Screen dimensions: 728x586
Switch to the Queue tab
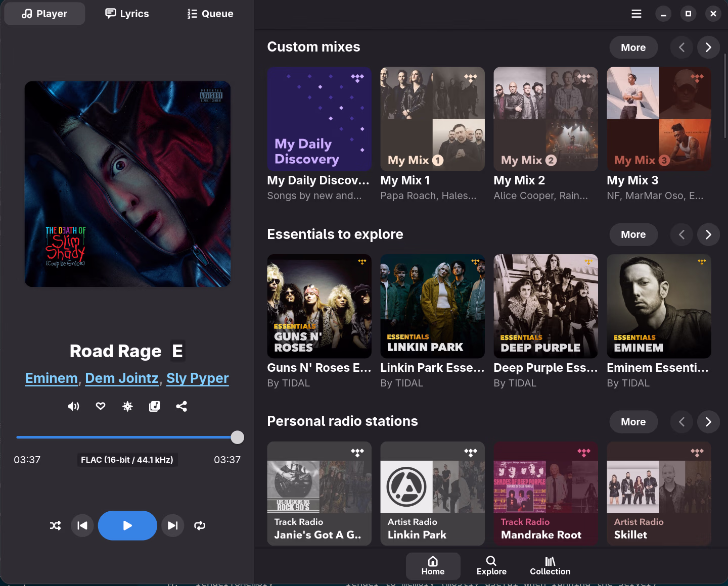point(210,14)
